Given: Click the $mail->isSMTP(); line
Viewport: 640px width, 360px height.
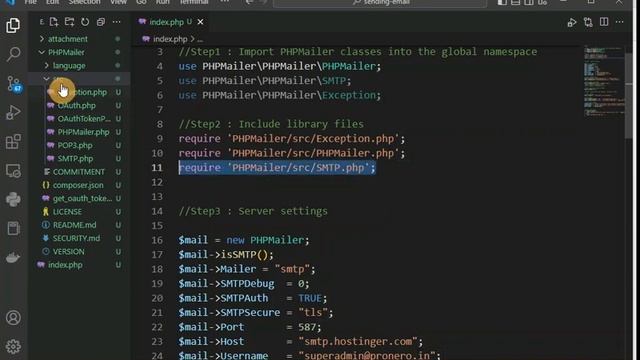Looking at the screenshot, I should (226, 255).
